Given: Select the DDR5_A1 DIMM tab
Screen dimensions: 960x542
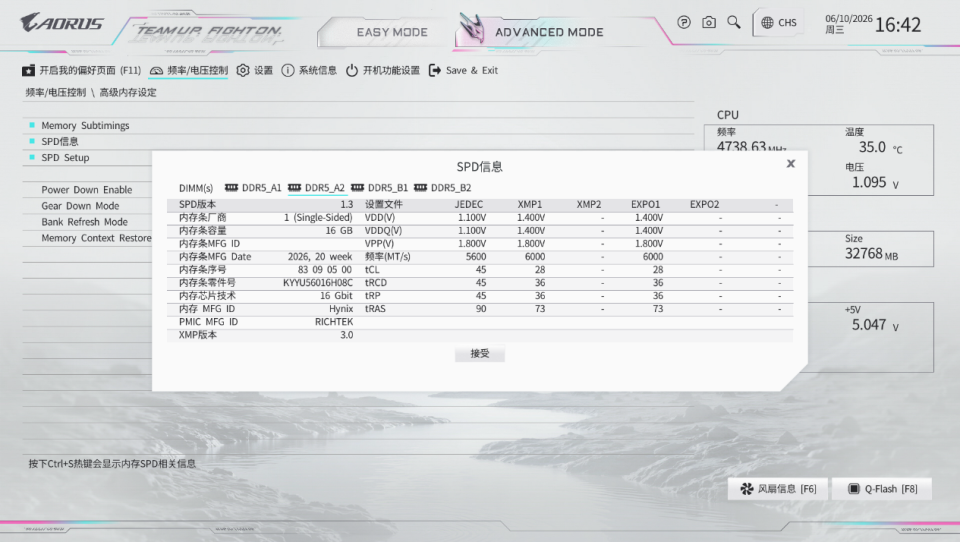Looking at the screenshot, I should (x=253, y=187).
